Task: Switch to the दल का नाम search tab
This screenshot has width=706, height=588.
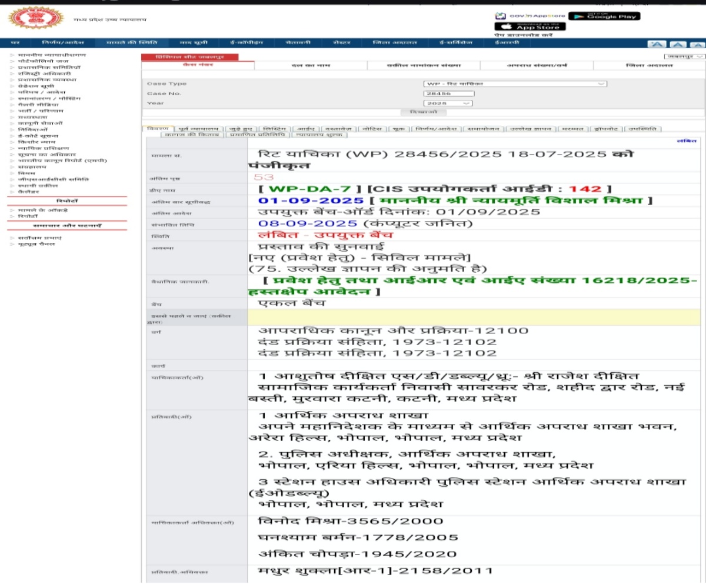Action: tap(311, 65)
